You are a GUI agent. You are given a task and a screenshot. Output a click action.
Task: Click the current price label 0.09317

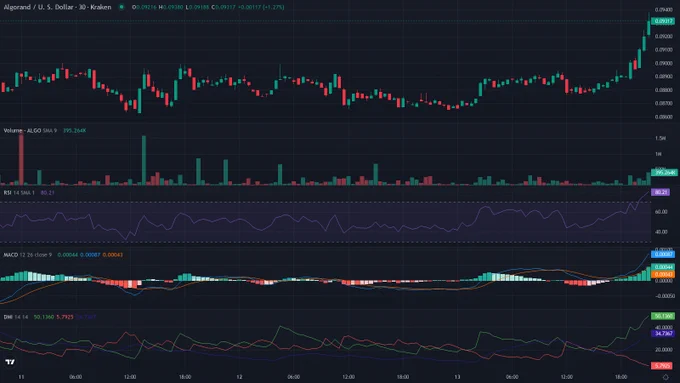[664, 21]
